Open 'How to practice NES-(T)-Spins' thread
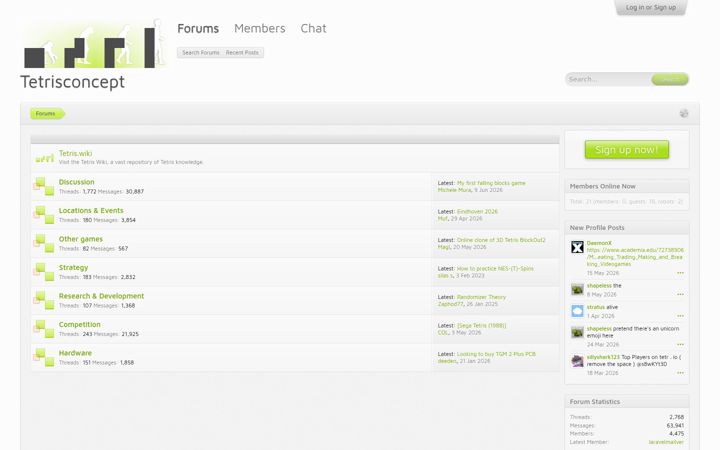Image resolution: width=720 pixels, height=450 pixels. coord(495,268)
